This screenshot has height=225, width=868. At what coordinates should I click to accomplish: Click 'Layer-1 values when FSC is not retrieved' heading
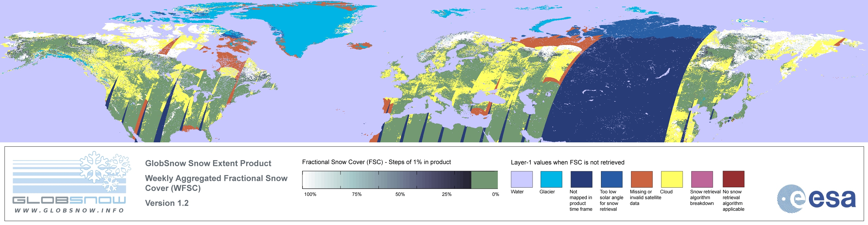pos(568,163)
